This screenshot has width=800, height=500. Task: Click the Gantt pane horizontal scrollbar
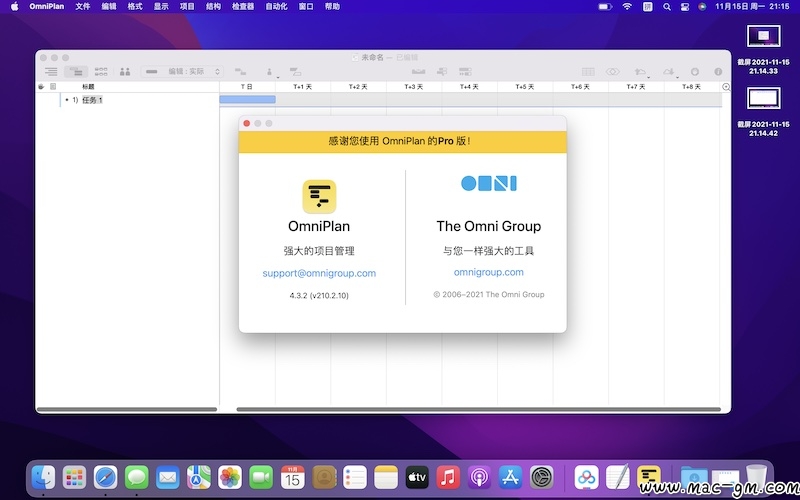(479, 409)
